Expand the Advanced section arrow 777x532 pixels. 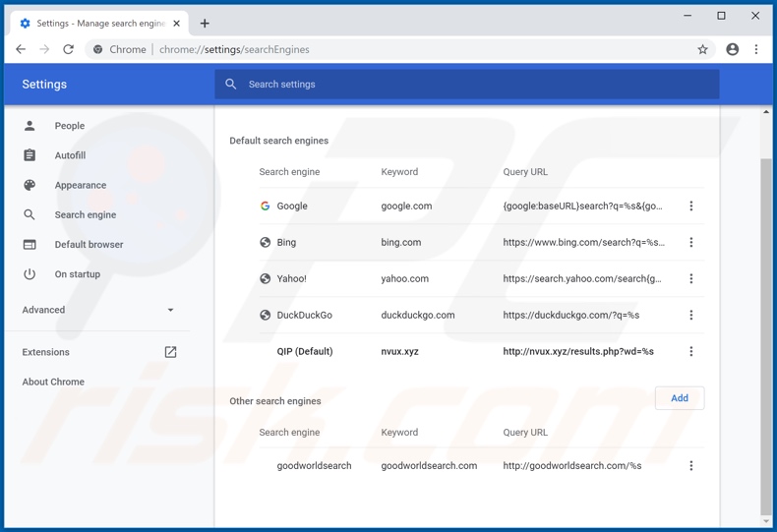170,310
